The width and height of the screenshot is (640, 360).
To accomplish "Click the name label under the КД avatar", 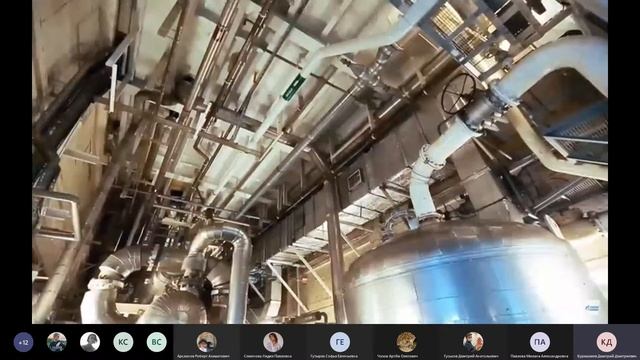I will pyautogui.click(x=607, y=356).
